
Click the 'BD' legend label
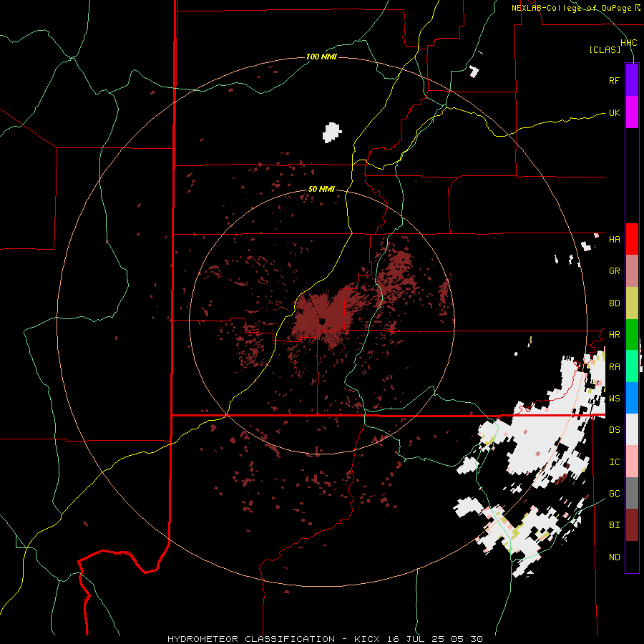(614, 303)
